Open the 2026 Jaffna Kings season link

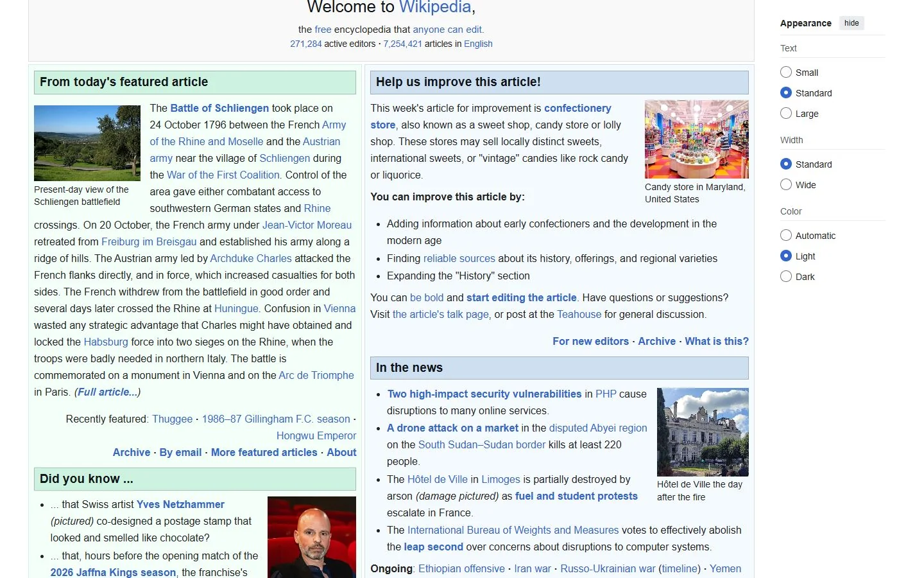[x=113, y=572]
